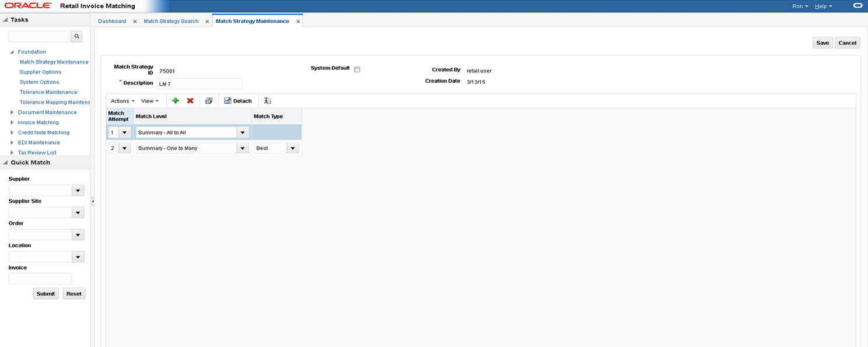
Task: Delete the selected row with red X
Action: pos(190,101)
